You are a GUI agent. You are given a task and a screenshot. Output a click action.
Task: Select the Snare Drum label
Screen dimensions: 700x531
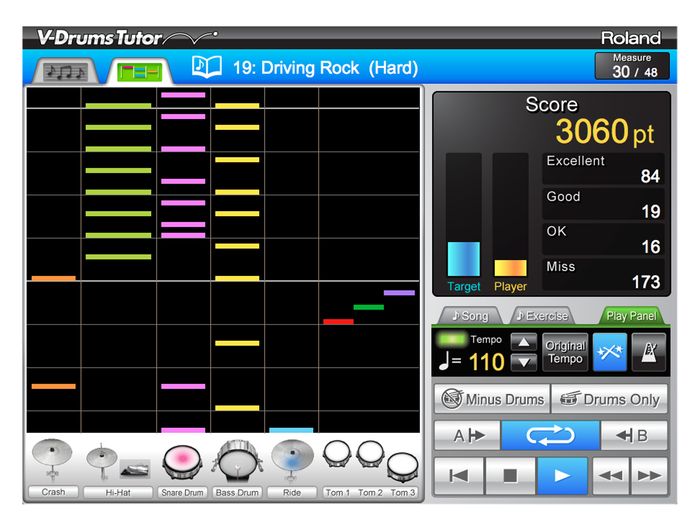coord(182,492)
